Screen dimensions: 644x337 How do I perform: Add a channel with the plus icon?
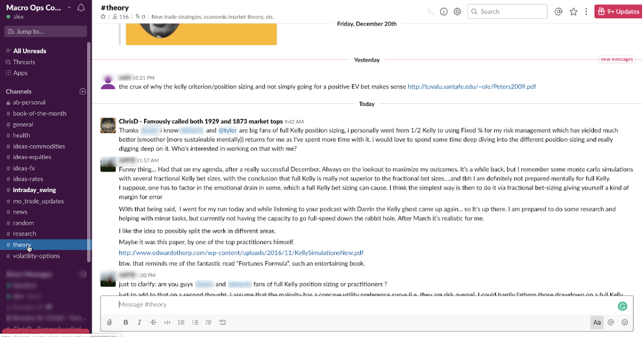(x=82, y=92)
